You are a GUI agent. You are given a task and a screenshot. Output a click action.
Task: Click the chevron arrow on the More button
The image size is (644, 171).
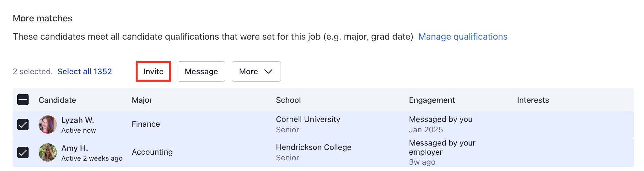268,71
